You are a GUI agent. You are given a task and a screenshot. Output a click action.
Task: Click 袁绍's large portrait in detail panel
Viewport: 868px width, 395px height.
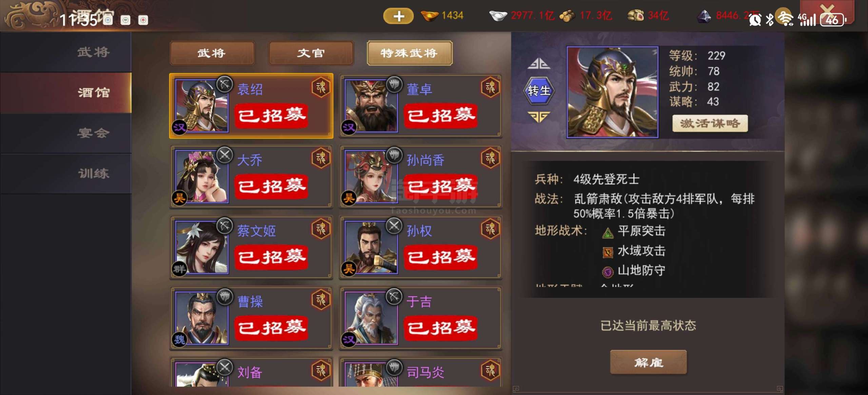point(612,92)
